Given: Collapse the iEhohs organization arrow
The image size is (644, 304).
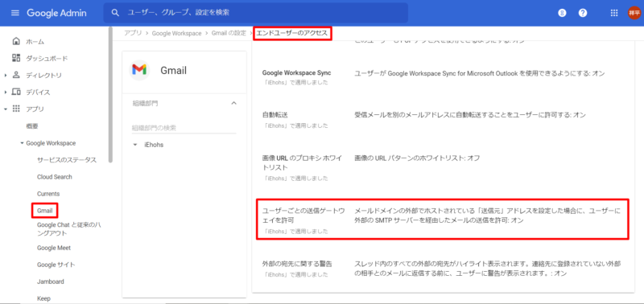Looking at the screenshot, I should click(135, 146).
